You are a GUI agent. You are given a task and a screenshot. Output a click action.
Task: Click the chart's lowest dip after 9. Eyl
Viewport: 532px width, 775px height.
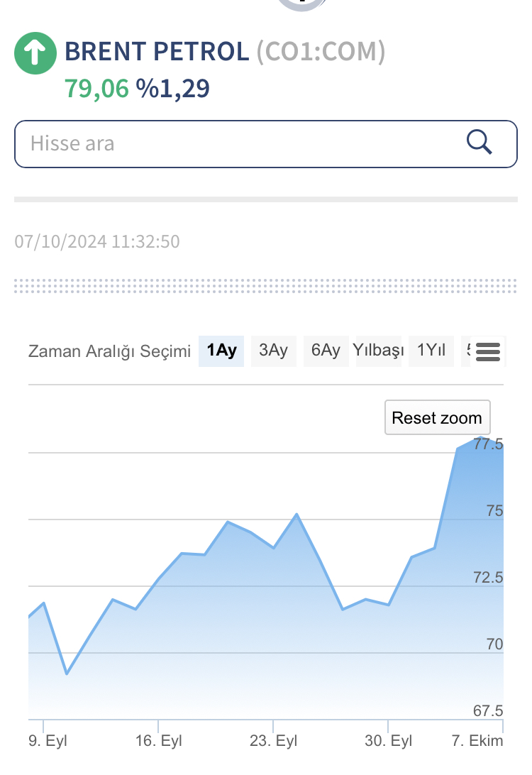click(67, 674)
